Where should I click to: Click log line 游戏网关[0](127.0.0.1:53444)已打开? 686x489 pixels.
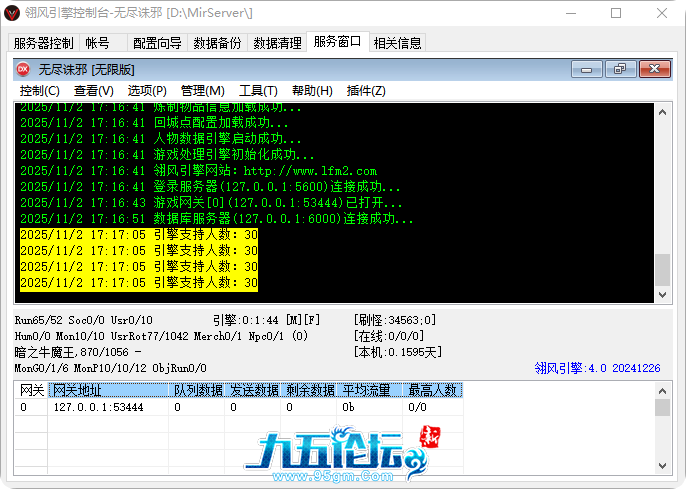coord(211,203)
